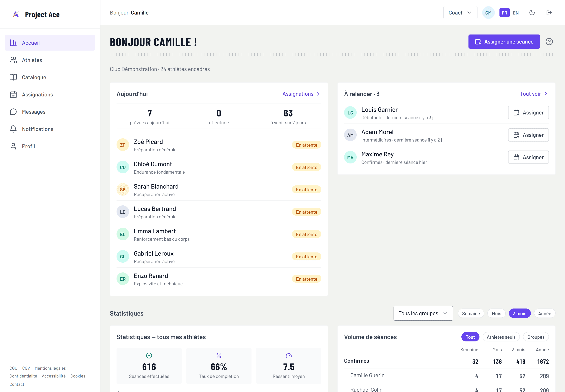This screenshot has width=565, height=392.
Task: Click the Notifications bell icon
Action: pyautogui.click(x=13, y=129)
